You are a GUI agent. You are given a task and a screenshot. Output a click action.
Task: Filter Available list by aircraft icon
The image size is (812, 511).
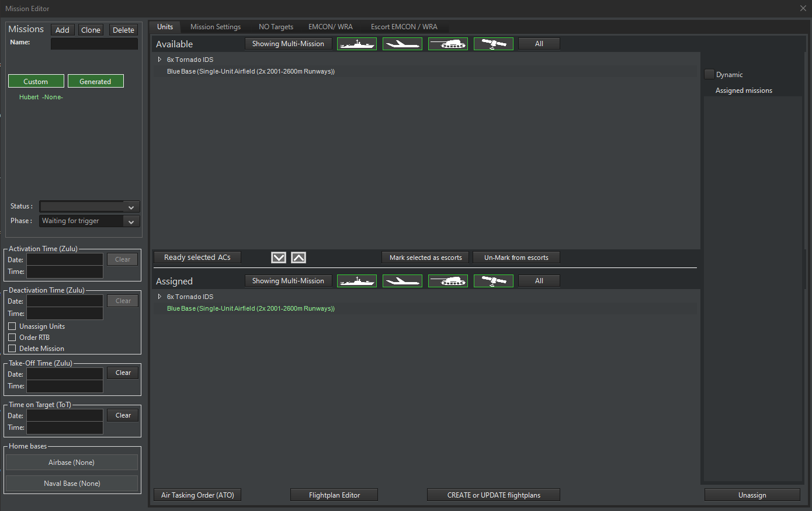click(x=402, y=44)
